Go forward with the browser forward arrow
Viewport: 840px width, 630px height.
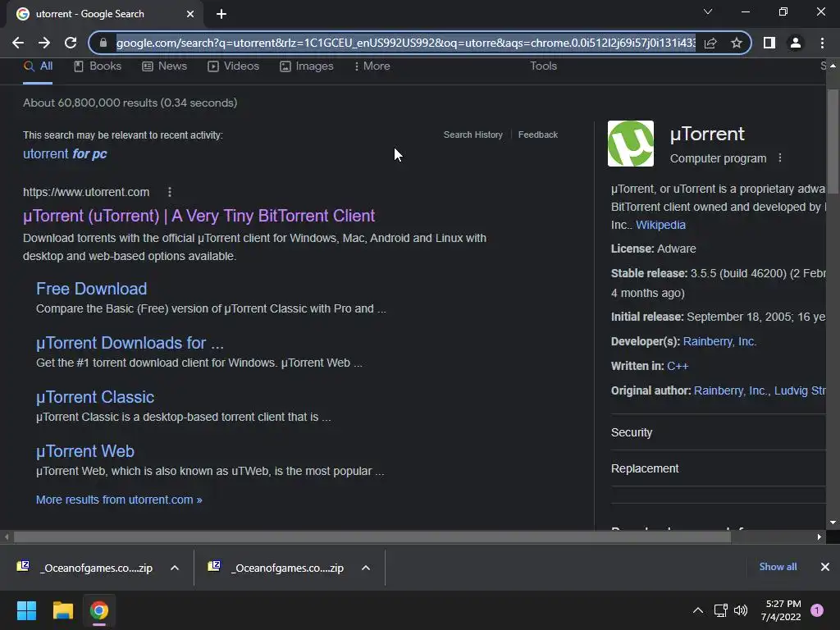44,43
